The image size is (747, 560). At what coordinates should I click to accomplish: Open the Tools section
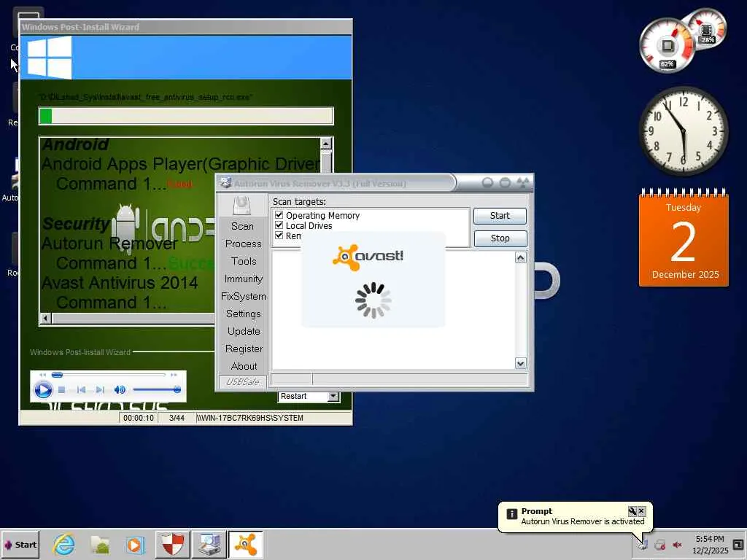[x=244, y=262]
